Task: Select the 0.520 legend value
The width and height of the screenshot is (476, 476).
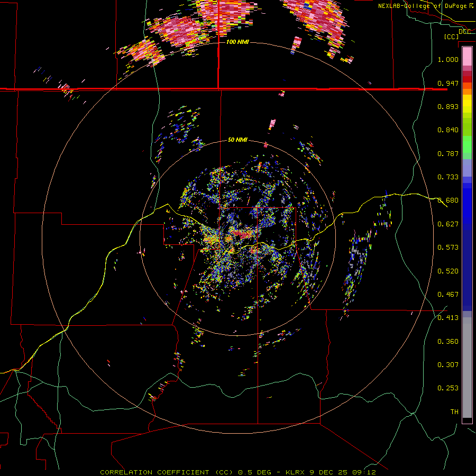Action: [x=448, y=271]
